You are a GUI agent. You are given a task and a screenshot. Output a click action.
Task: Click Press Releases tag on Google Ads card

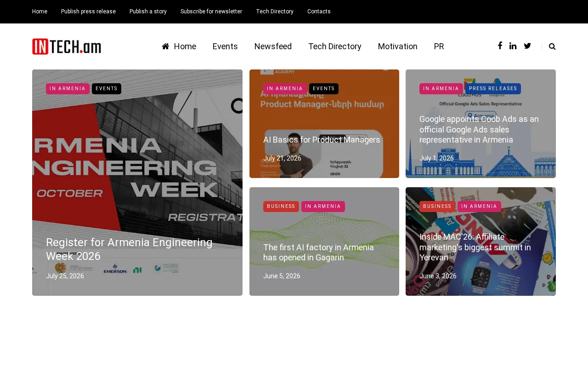[x=493, y=89]
